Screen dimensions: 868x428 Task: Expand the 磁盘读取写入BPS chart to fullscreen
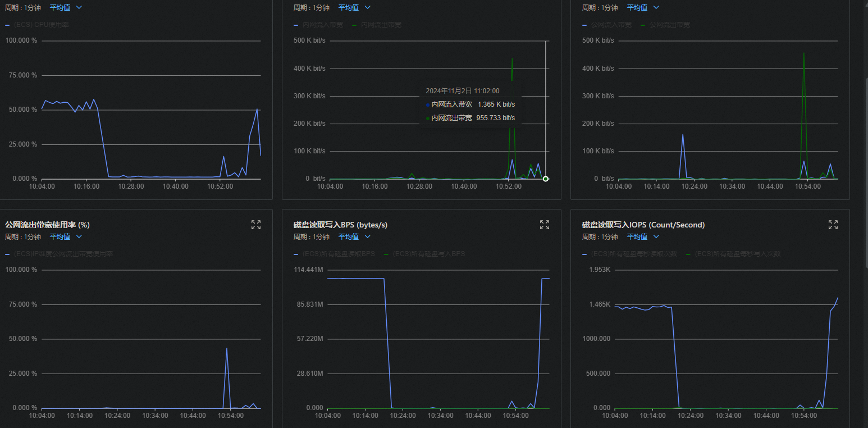pyautogui.click(x=545, y=225)
